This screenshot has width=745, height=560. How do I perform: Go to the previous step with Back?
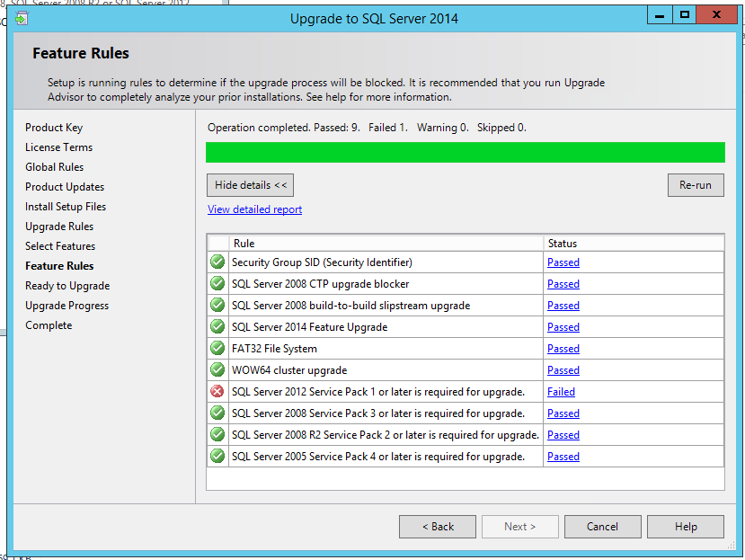coord(438,527)
